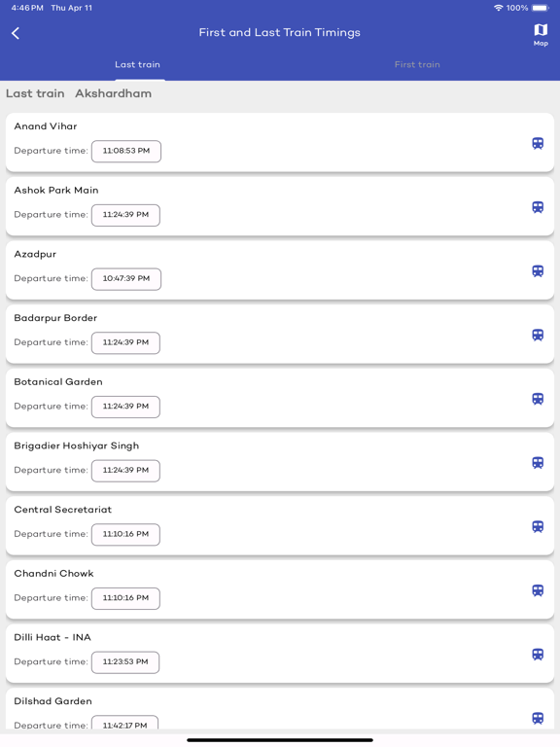Tap the train icon for Brigadier Hoshiyar Singh
560x747 pixels.
(x=538, y=463)
